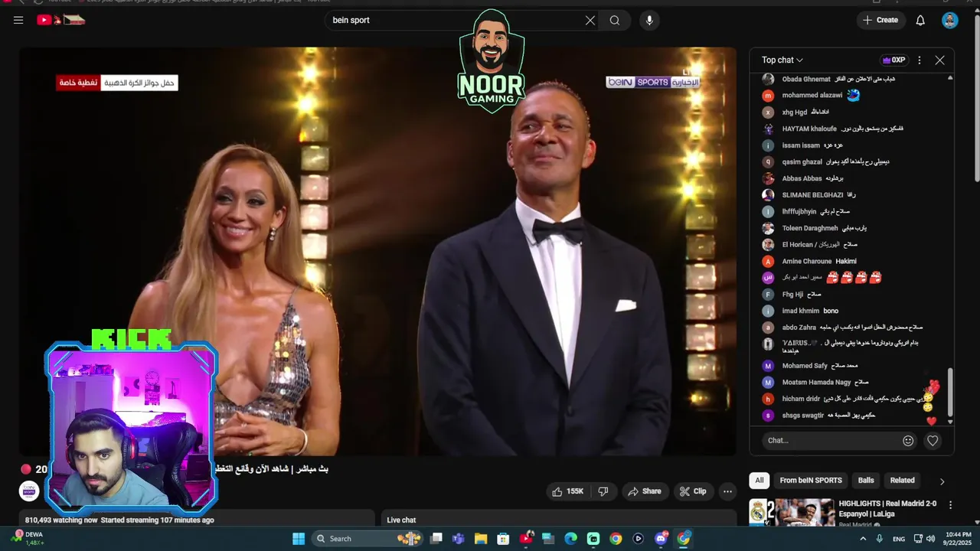
Task: Open Task View on the taskbar
Action: [436, 539]
